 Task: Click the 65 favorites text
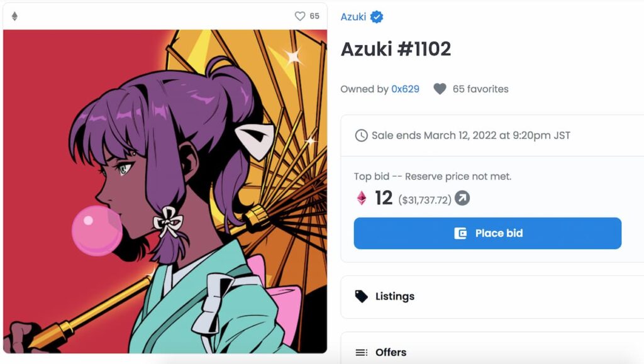[480, 89]
